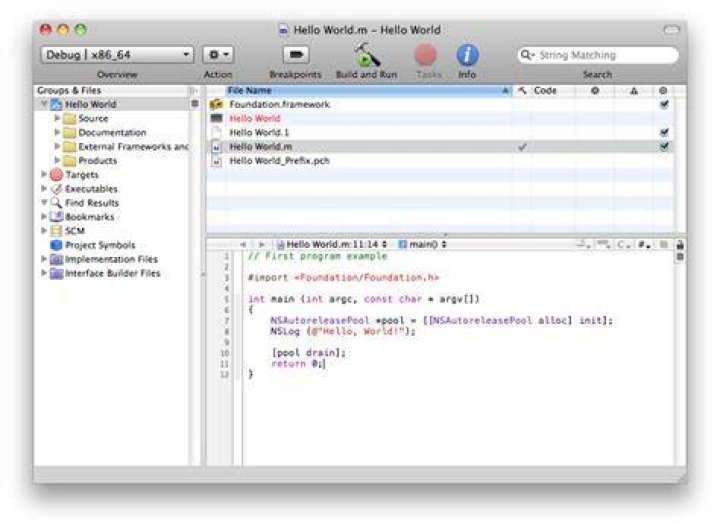This screenshot has height=529, width=720.
Task: Click the Groups & Files column header
Action: [x=112, y=90]
